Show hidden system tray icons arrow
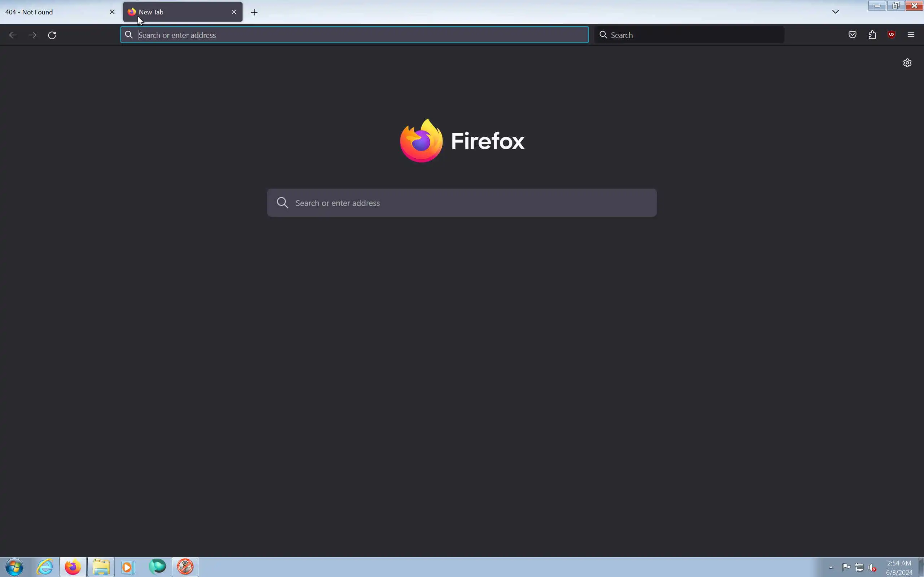This screenshot has height=577, width=924. tap(831, 568)
